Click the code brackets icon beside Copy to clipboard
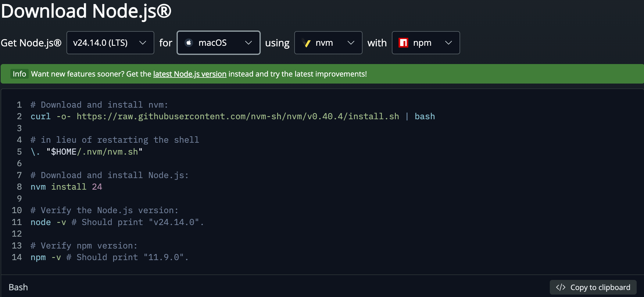Screen dimensions: 644x297 pos(560,287)
